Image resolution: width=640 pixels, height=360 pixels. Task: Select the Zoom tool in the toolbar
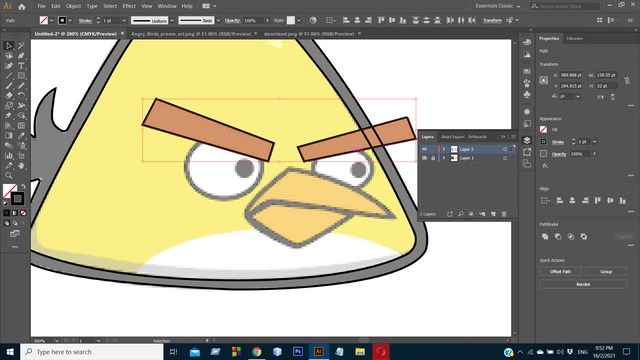point(9,176)
